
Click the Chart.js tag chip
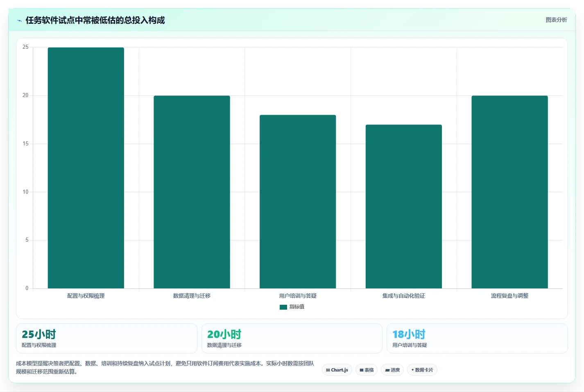337,370
